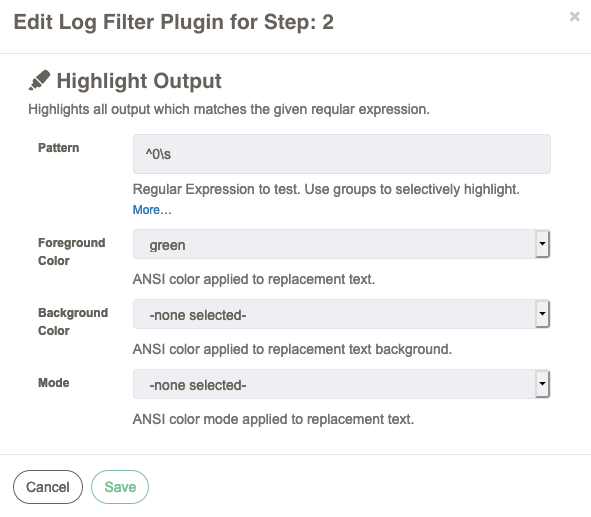This screenshot has width=591, height=517.
Task: Cancel editing the log filter
Action: click(x=48, y=487)
